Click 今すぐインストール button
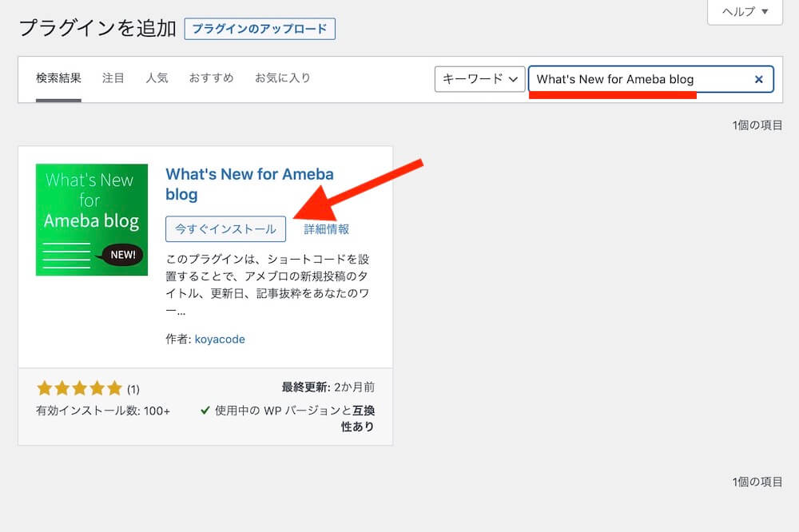Screen dimensions: 799x532 click(226, 228)
